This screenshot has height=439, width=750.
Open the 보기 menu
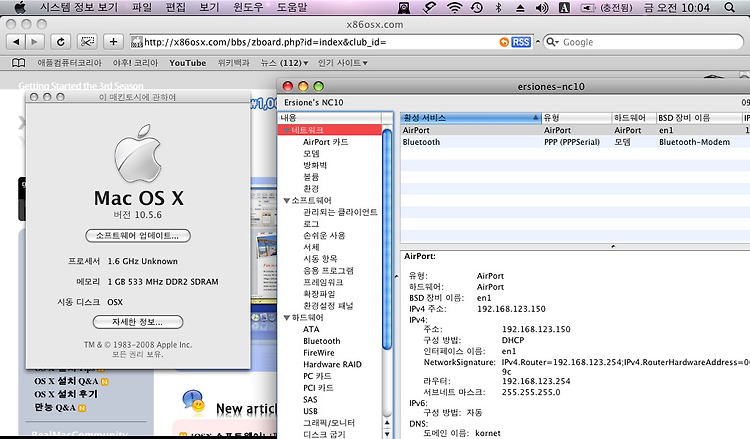pos(209,7)
